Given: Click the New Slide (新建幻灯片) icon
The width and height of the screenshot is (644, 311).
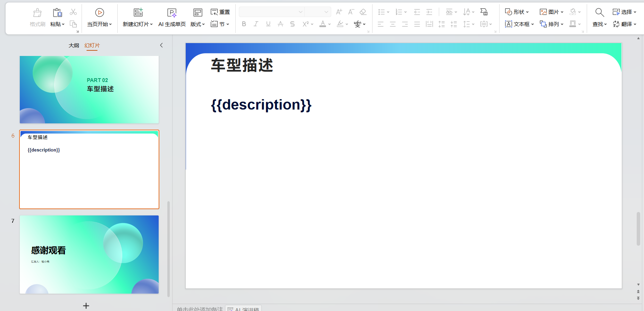Looking at the screenshot, I should [x=138, y=13].
